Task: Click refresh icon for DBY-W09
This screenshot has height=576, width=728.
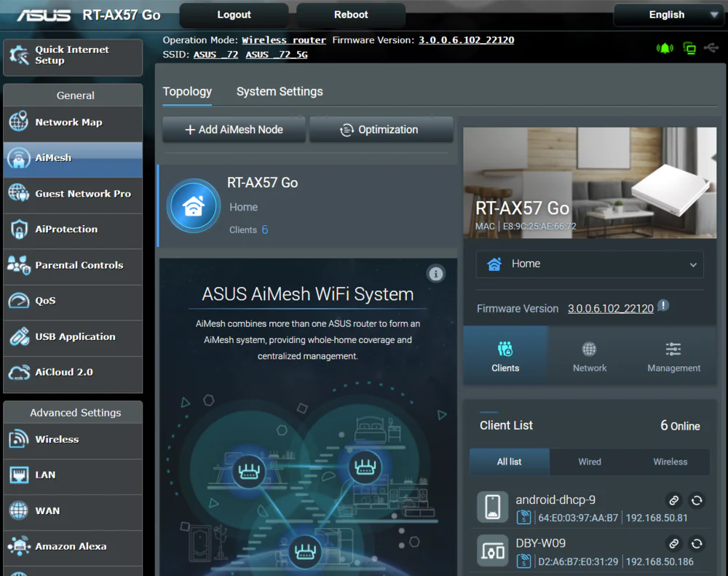Action: [697, 543]
